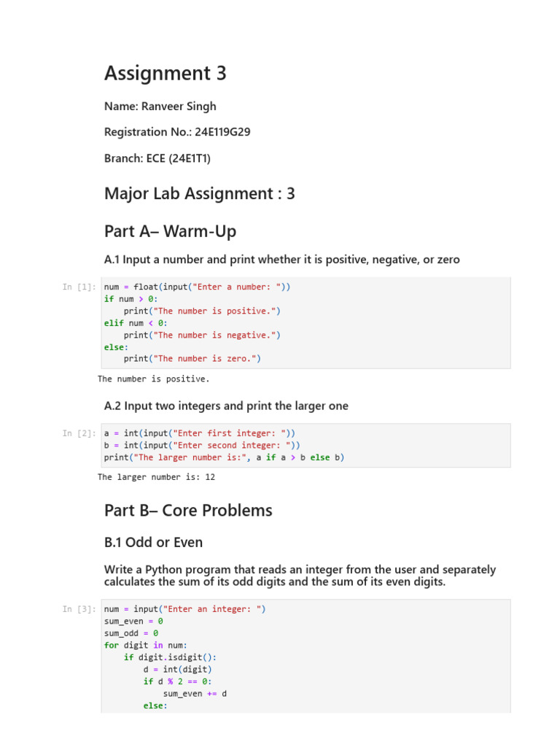Click the Branch: ECE (24E1T1) line
560x747 pixels.
[157, 158]
